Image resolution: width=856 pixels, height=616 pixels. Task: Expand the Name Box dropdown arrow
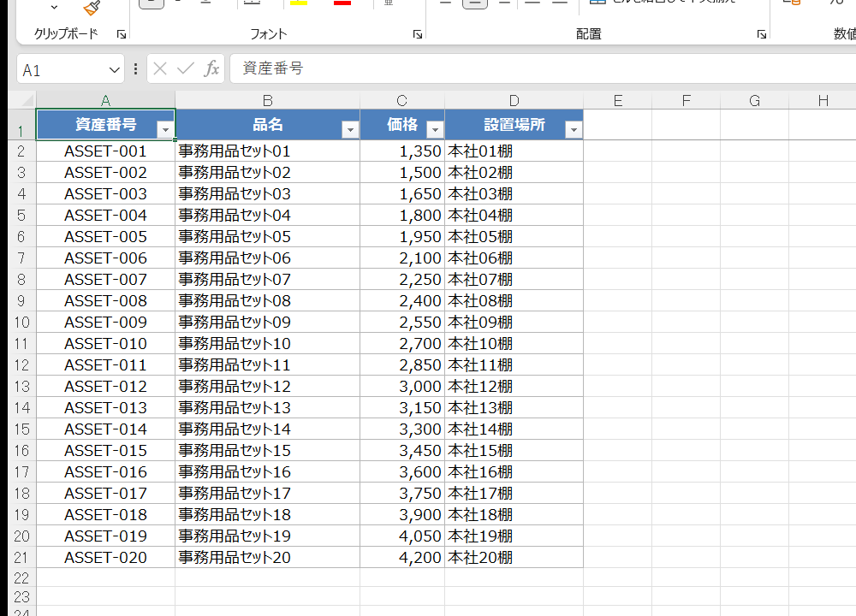point(114,70)
